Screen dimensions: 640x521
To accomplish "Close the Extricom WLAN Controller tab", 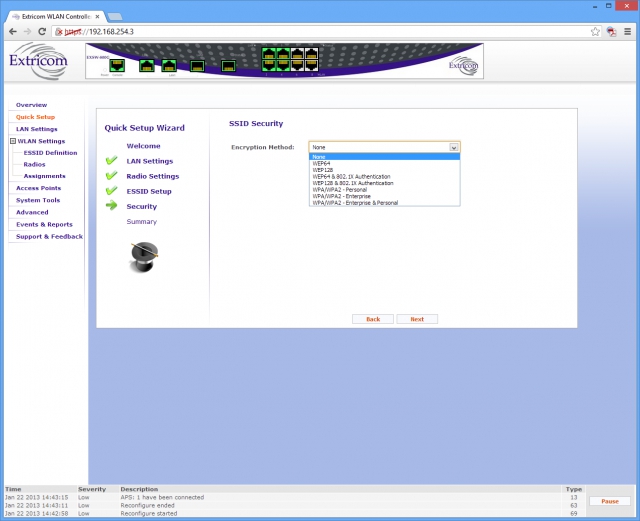I will coord(98,17).
